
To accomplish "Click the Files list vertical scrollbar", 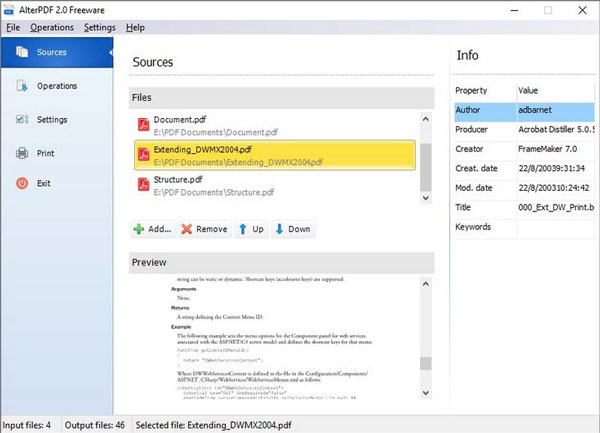I will [426, 160].
